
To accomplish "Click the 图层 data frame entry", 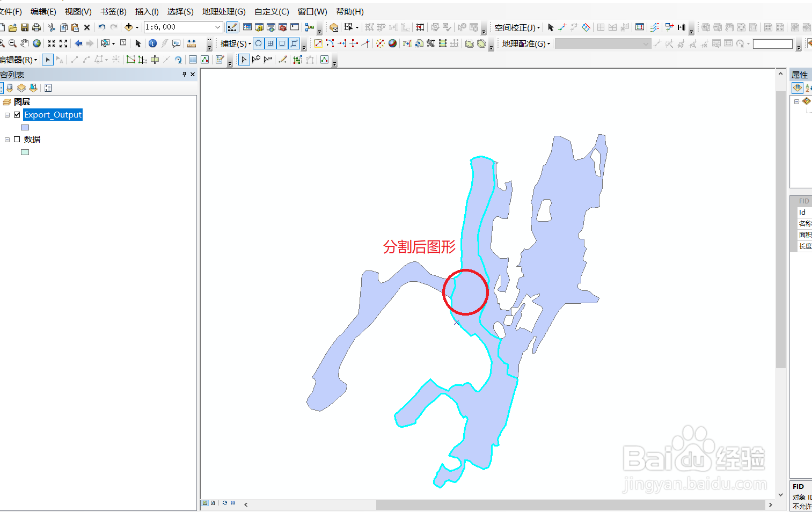I will (22, 101).
